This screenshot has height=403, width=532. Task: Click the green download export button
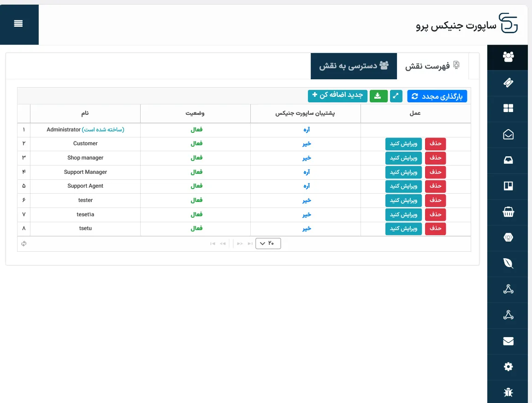pos(378,96)
